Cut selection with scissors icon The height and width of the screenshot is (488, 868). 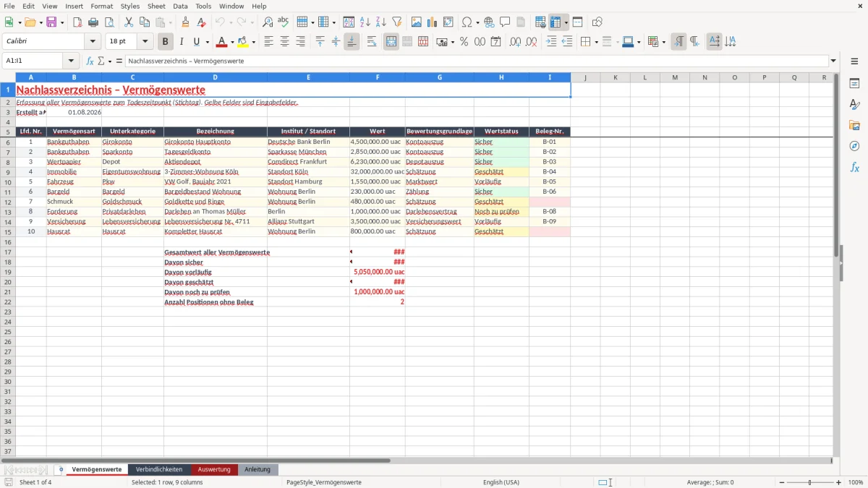[x=129, y=22]
